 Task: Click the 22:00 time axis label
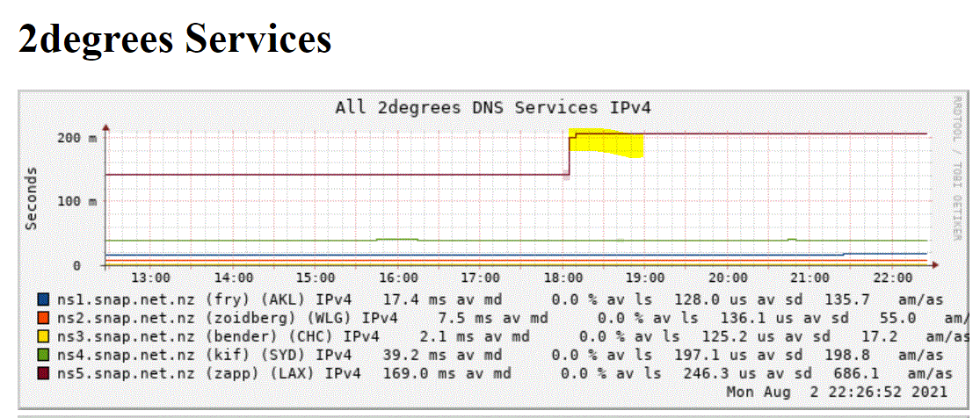893,277
